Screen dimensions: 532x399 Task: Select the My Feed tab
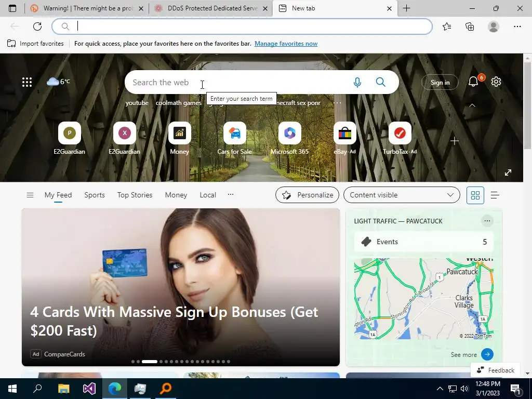[58, 195]
